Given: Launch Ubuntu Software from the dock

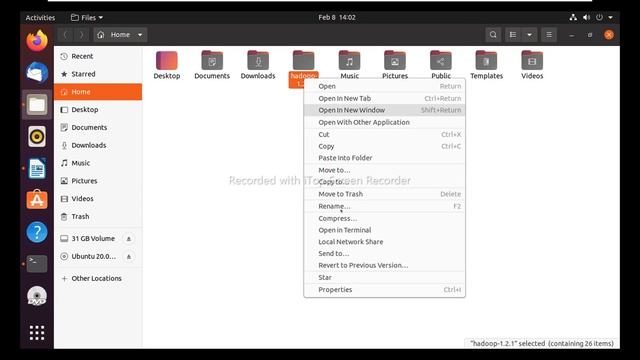Looking at the screenshot, I should click(x=37, y=200).
